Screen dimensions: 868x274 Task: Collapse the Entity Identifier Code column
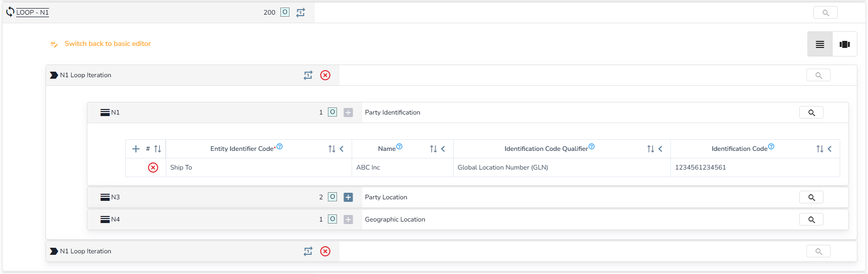342,149
